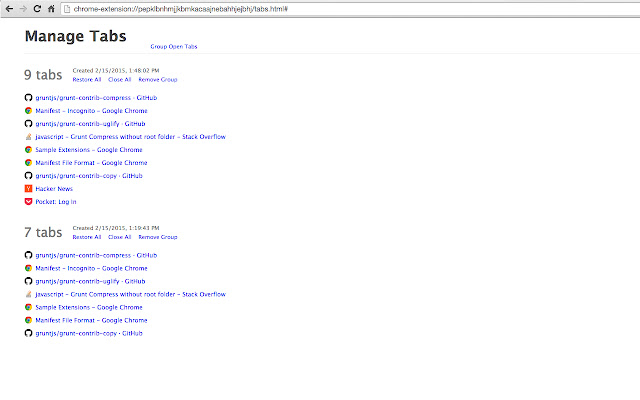The image size is (640, 400).
Task: Click Chrome favicon beside Sample Extensions in 9 tabs group
Action: [x=28, y=150]
